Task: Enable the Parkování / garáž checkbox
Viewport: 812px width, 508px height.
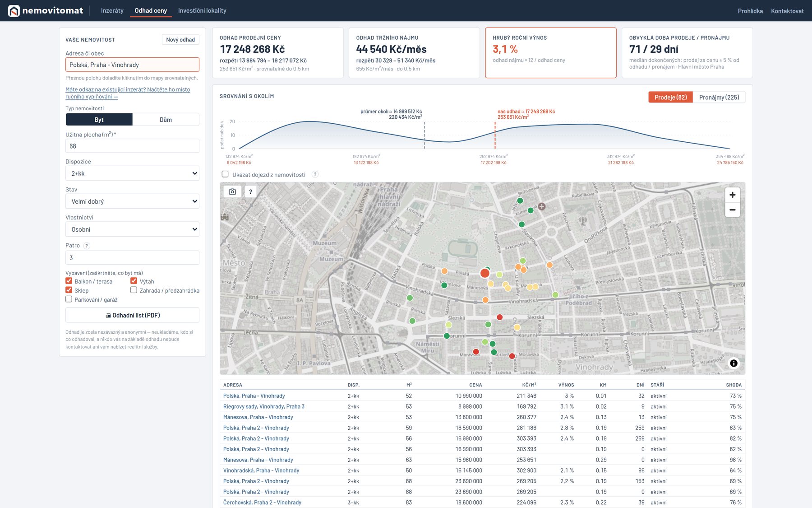Action: click(69, 299)
